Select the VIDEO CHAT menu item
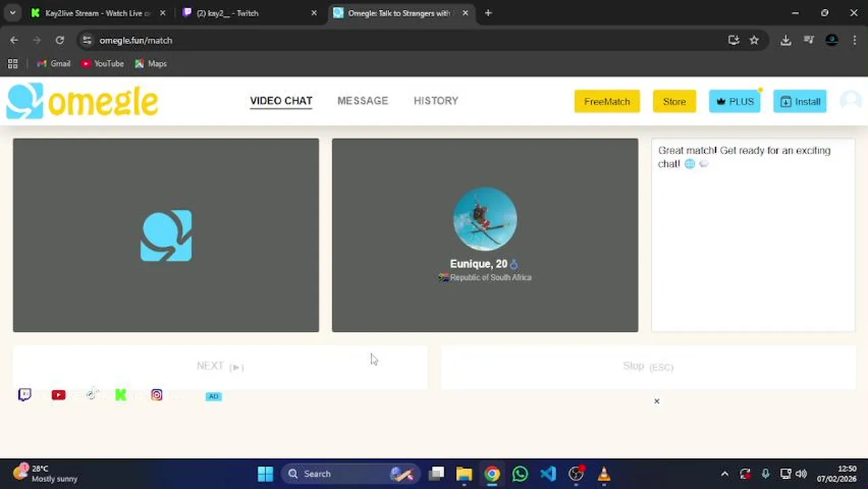Viewport: 868px width, 489px height. point(281,101)
